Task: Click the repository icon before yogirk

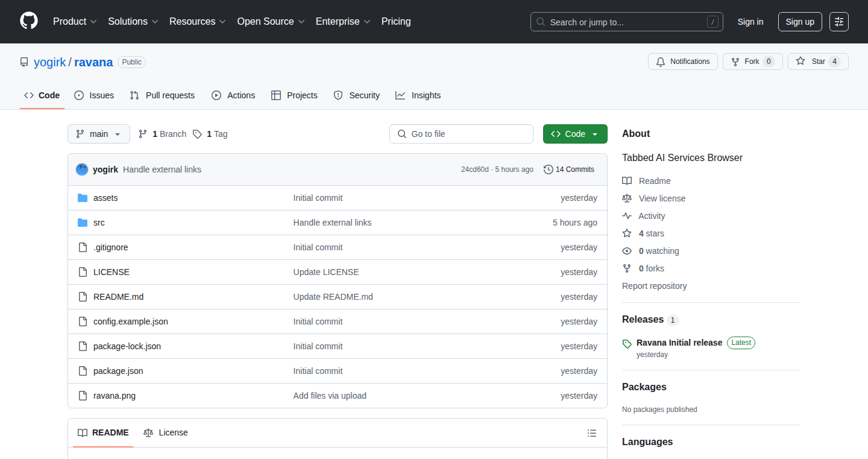Action: [x=24, y=62]
